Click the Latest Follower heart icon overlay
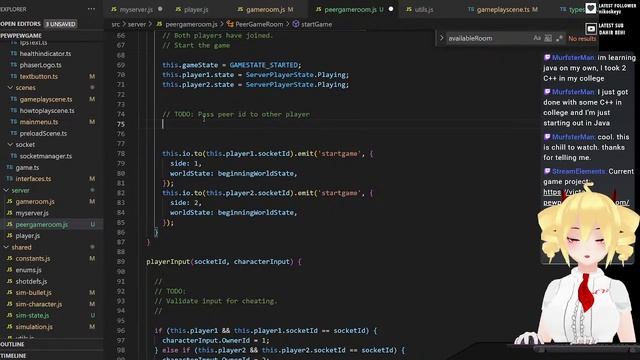 591,8
